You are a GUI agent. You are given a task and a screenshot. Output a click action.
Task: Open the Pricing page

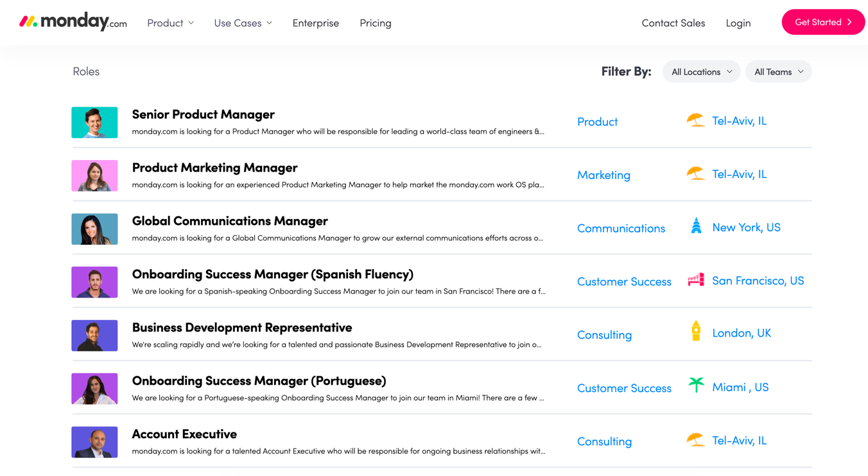click(x=376, y=23)
